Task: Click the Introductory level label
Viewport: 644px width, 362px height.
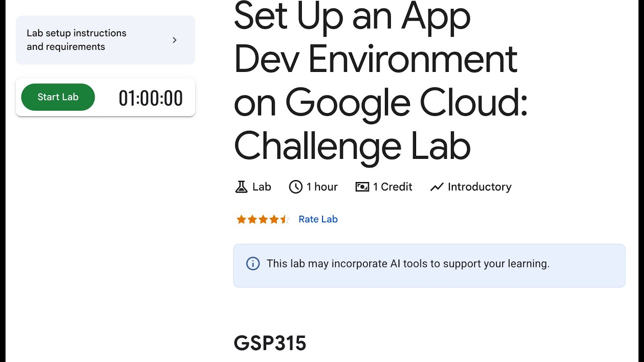Action: (479, 187)
